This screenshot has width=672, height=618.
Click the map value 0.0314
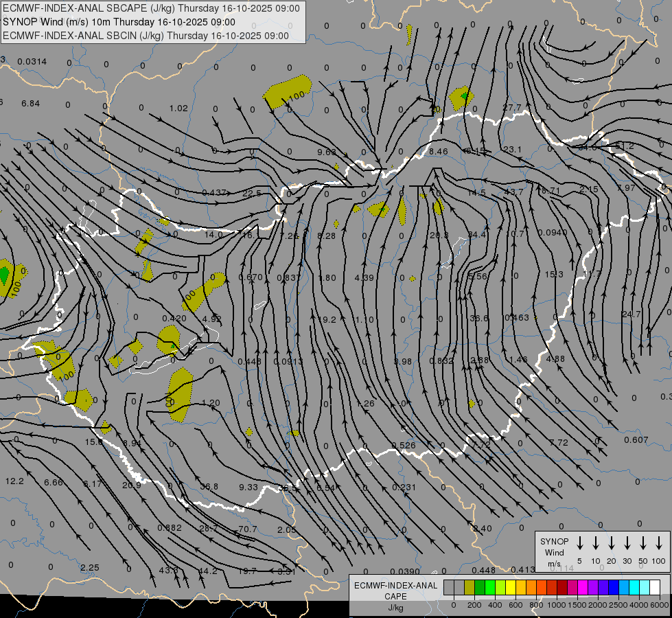(32, 62)
